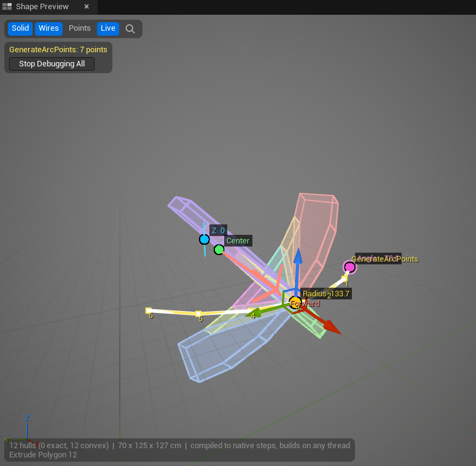Click arc point marker 6

(x=149, y=310)
